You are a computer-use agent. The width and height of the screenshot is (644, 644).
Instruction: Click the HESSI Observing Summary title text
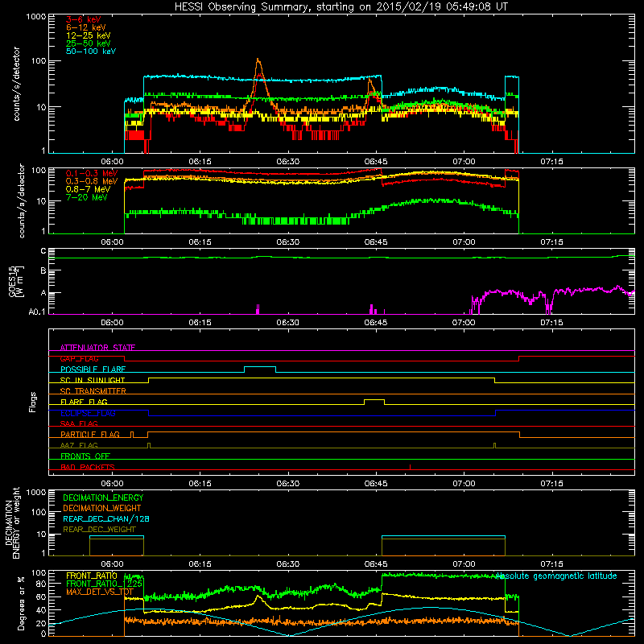pos(341,7)
